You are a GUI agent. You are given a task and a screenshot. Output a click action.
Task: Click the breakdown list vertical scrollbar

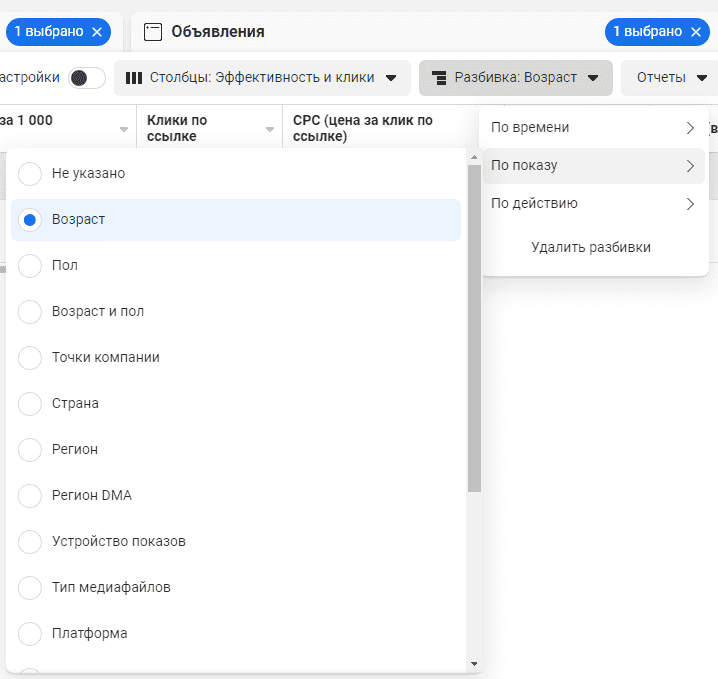[474, 330]
